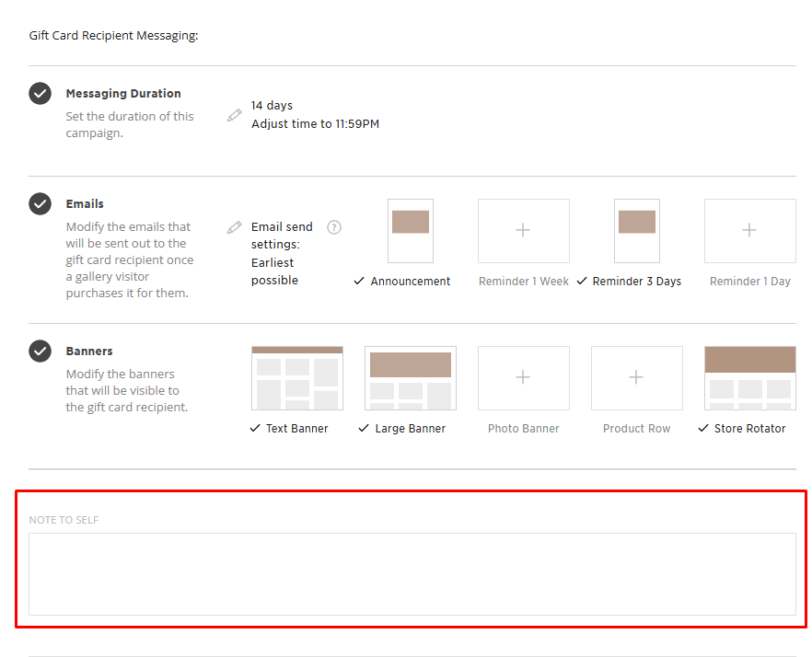The width and height of the screenshot is (812, 657).
Task: Open the help icon for Email send settings
Action: (334, 227)
